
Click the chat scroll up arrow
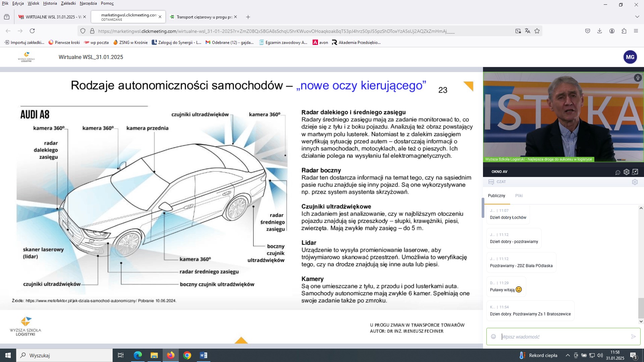click(641, 208)
